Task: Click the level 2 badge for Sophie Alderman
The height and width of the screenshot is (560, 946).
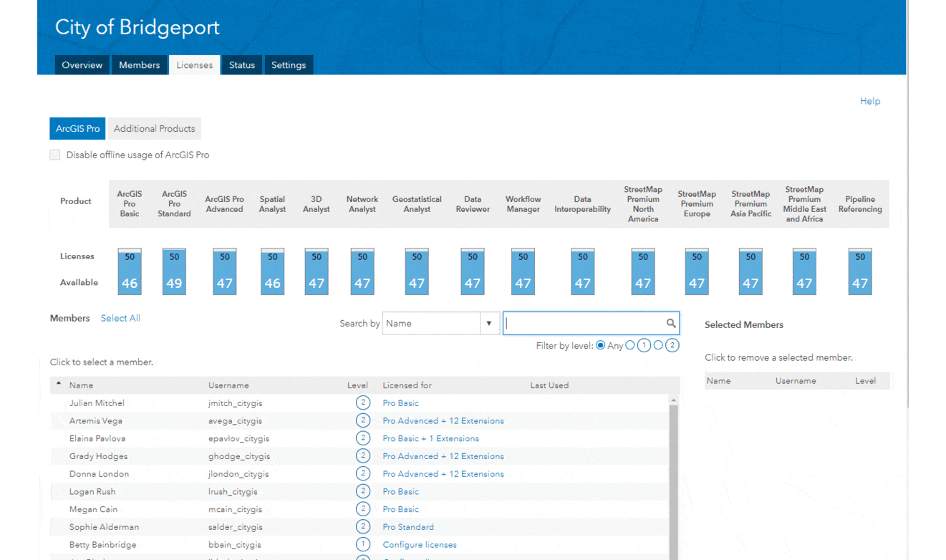Action: (x=362, y=527)
